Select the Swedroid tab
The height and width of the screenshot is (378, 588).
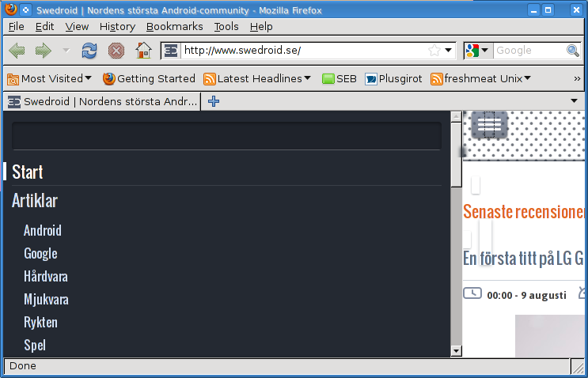(102, 101)
